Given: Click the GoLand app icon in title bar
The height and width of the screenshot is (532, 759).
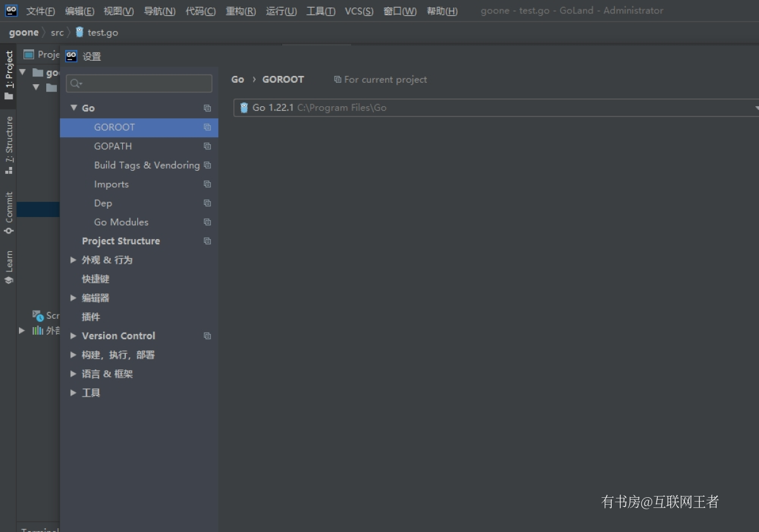Looking at the screenshot, I should [x=11, y=10].
